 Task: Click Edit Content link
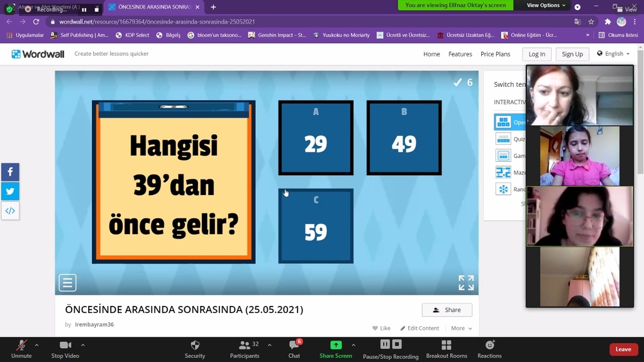419,328
